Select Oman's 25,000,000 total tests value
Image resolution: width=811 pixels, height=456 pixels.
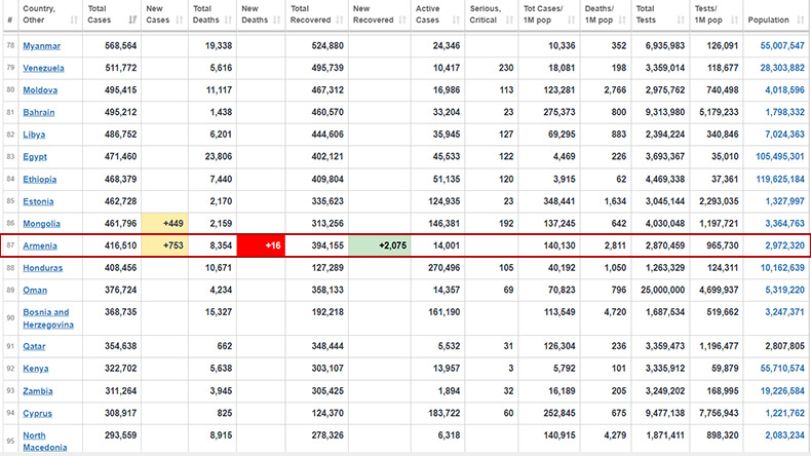click(x=663, y=290)
